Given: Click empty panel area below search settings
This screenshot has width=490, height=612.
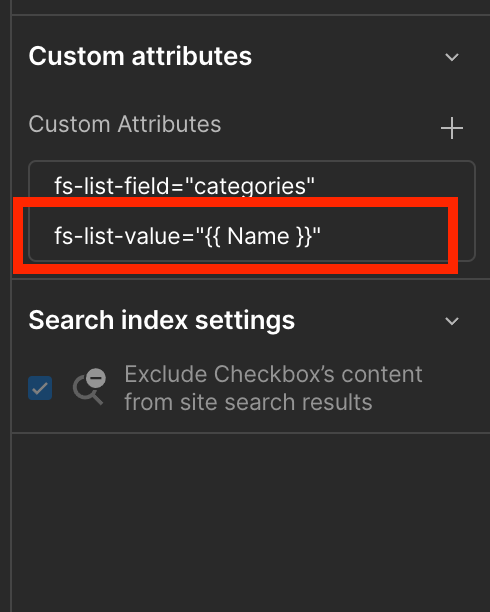Looking at the screenshot, I should (x=250, y=519).
